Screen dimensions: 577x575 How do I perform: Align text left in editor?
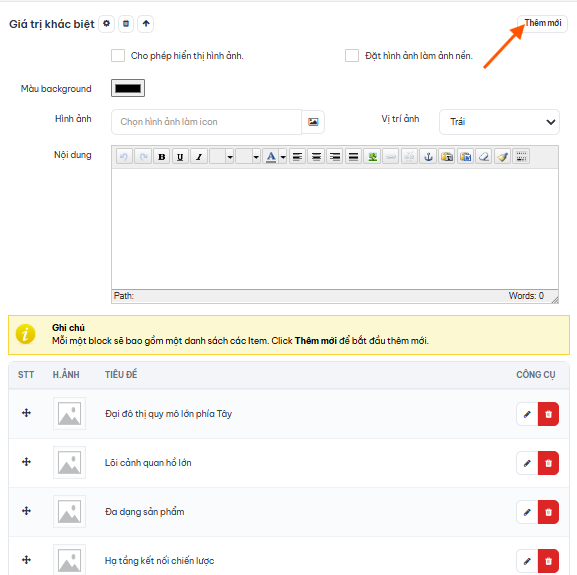(297, 157)
